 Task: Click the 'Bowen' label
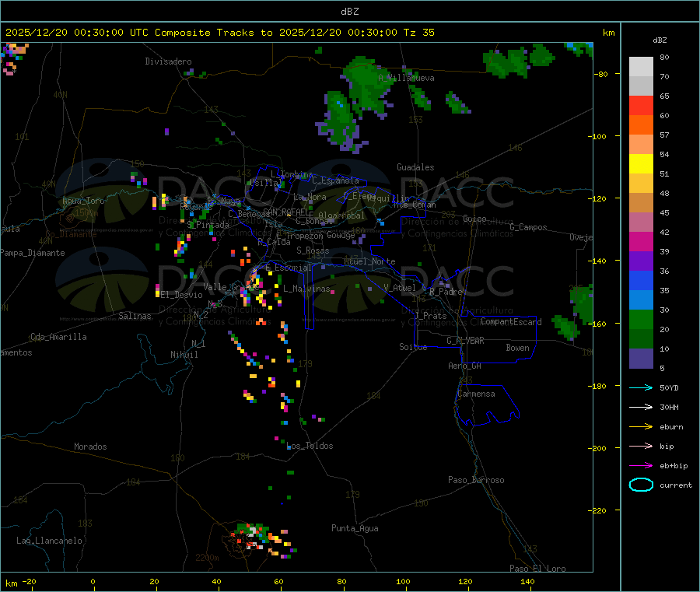point(518,348)
